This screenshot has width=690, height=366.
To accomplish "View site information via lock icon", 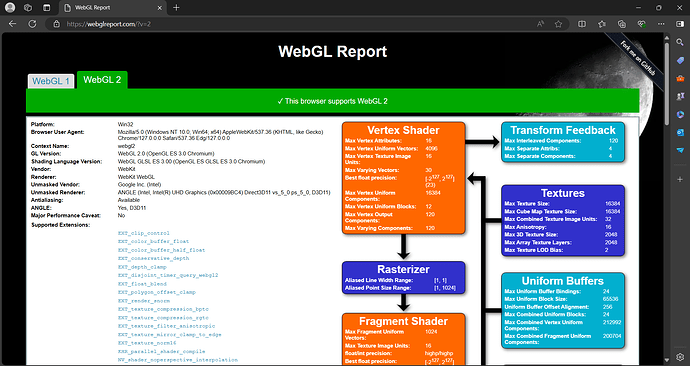I will click(x=56, y=24).
